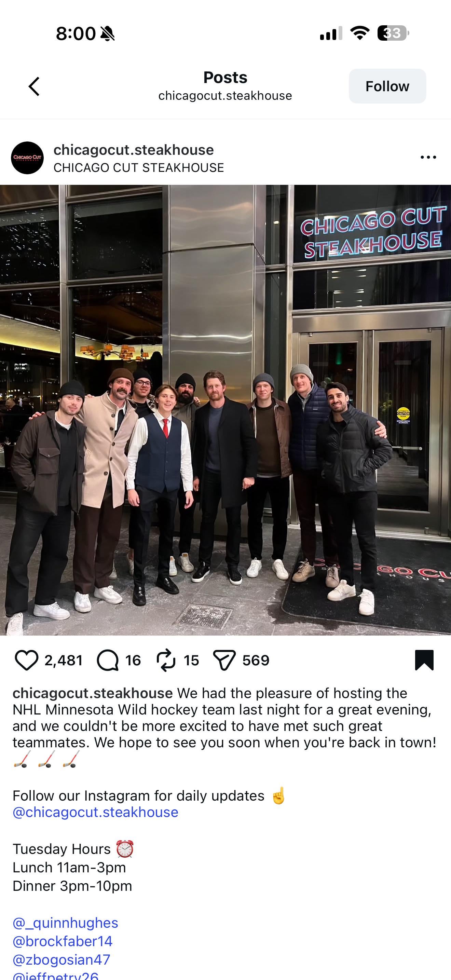Open chicagocut.steakhouse username in post header
The height and width of the screenshot is (980, 451).
(134, 150)
